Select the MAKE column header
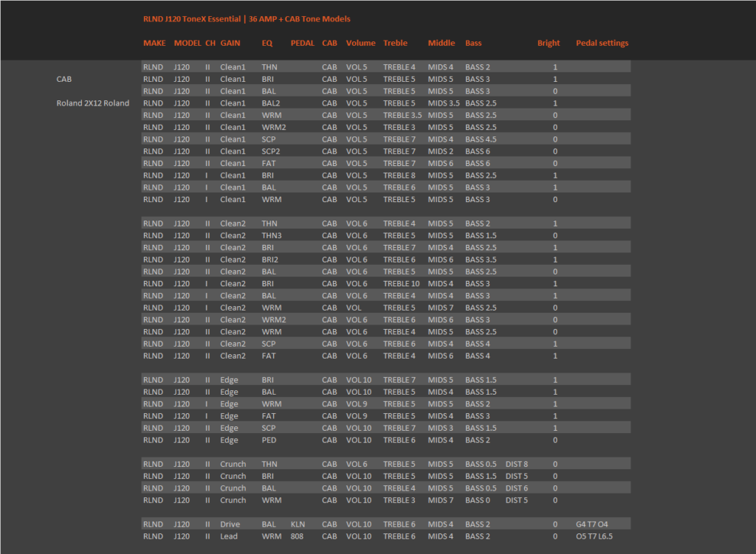 pyautogui.click(x=154, y=44)
